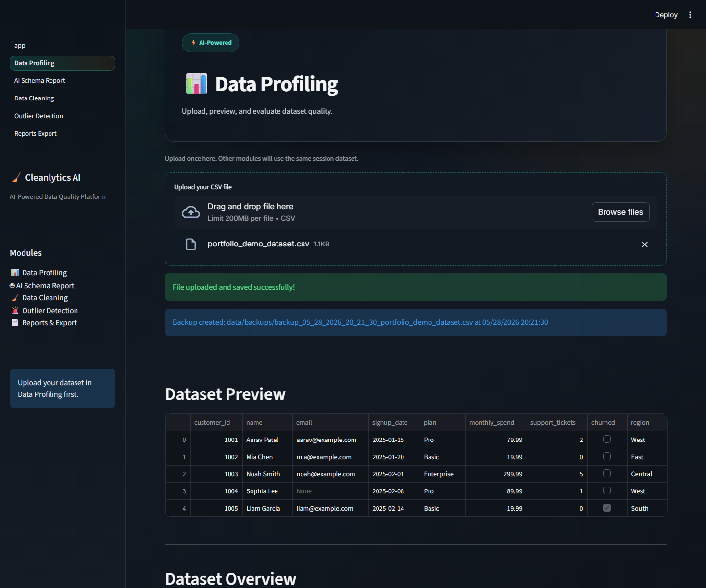
Task: Select the cell mia@example.com
Action: click(x=330, y=457)
